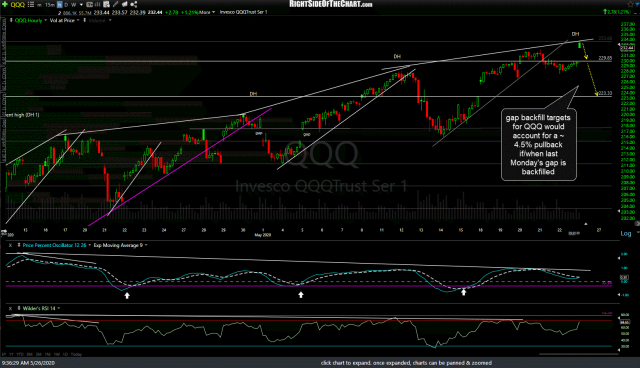Click 'click chart to expand' footer text
Image resolution: width=640 pixels, height=368 pixels.
tap(406, 363)
